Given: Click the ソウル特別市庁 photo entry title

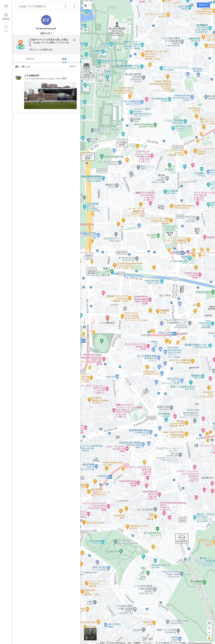Looking at the screenshot, I should tap(31, 76).
